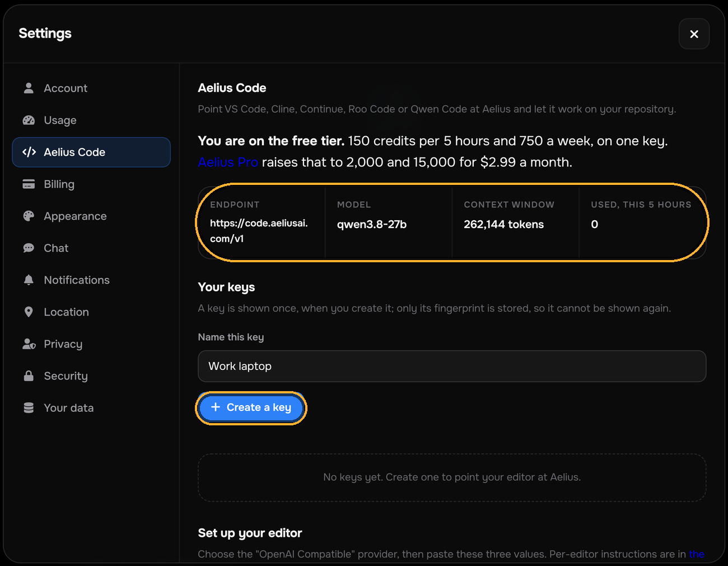This screenshot has height=566, width=728.
Task: Go to the Usage section
Action: pyautogui.click(x=91, y=120)
